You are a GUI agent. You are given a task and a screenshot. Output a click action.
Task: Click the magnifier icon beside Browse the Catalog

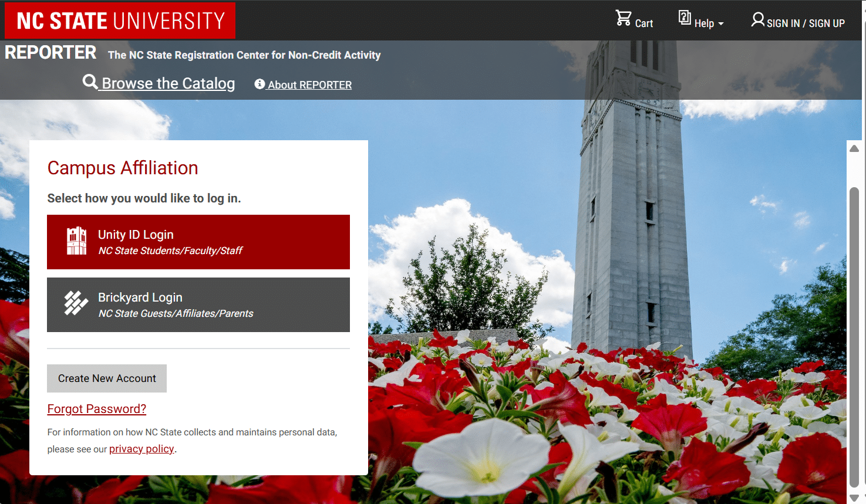tap(90, 82)
